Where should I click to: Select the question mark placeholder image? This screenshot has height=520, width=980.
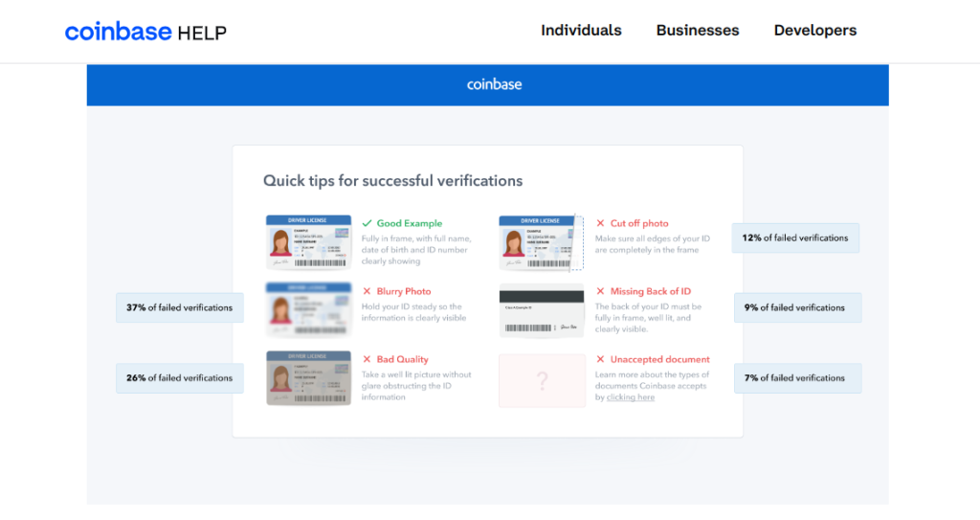[542, 381]
